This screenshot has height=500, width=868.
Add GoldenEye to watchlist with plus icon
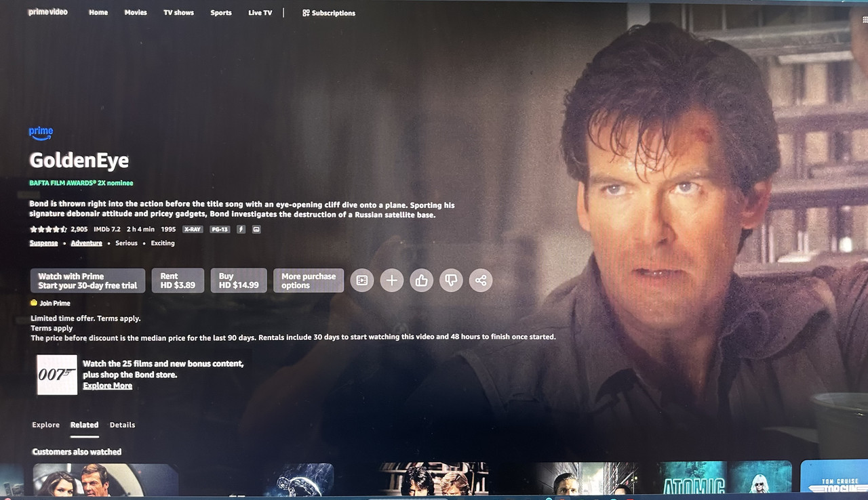(391, 280)
